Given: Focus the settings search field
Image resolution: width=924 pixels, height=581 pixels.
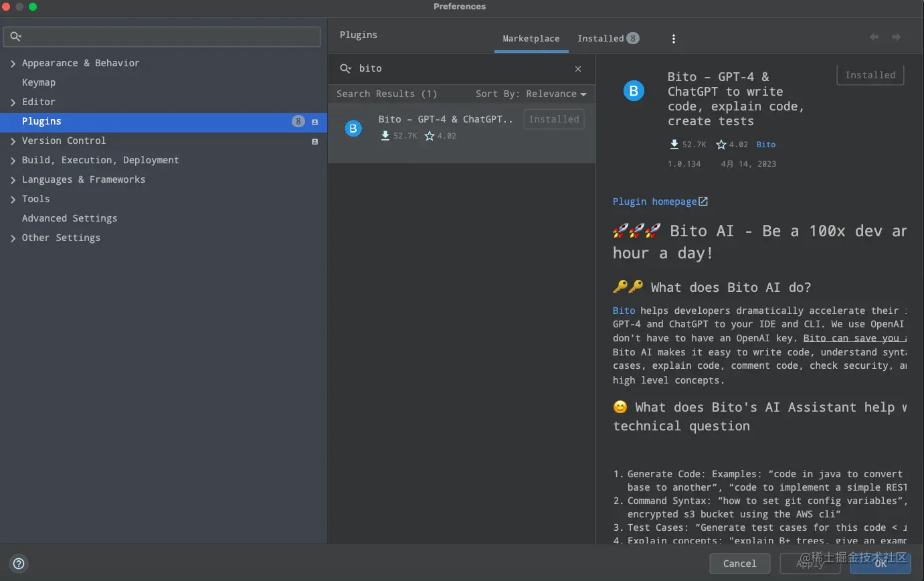Looking at the screenshot, I should [162, 36].
